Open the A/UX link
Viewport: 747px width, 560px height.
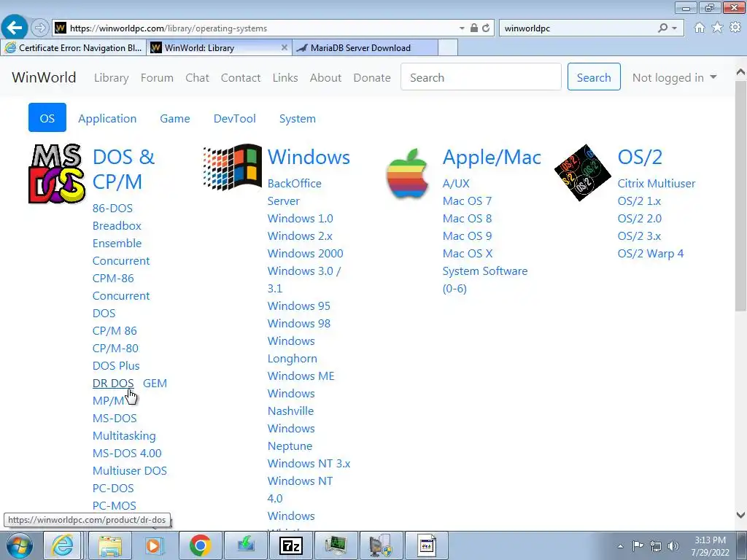[x=456, y=183]
